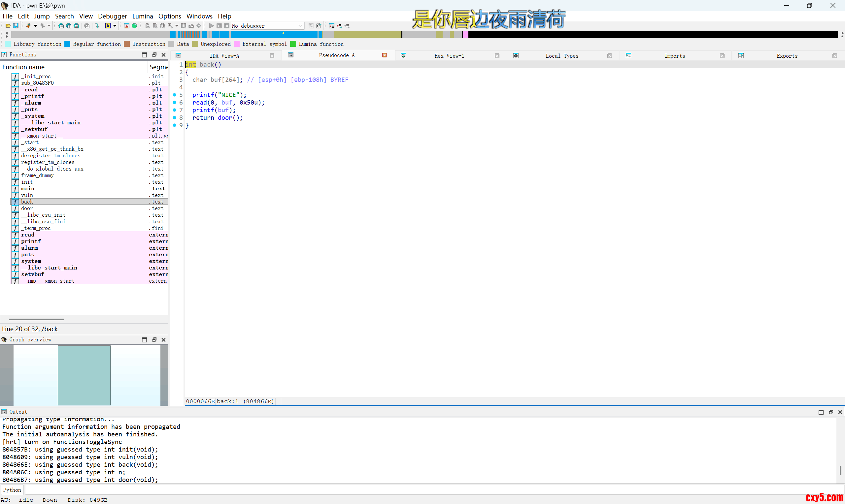Toggle breakpoint dot on line 5
Viewport: 845px width, 504px height.
pos(174,95)
